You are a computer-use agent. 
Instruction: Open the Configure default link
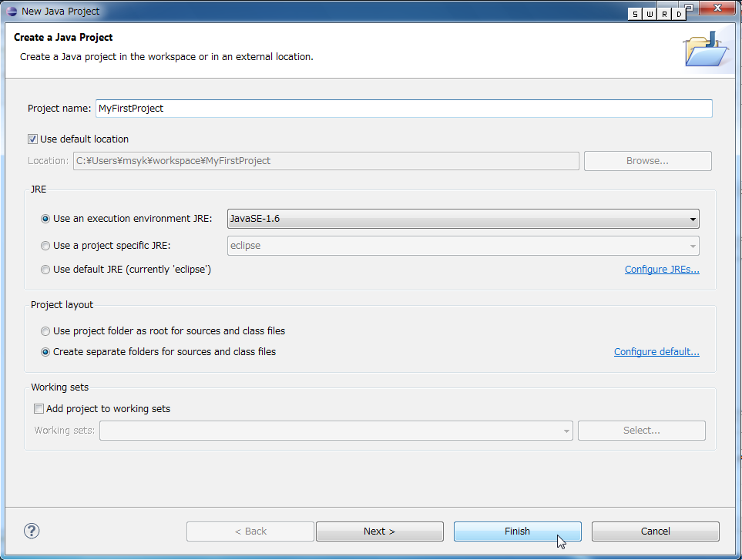click(656, 352)
